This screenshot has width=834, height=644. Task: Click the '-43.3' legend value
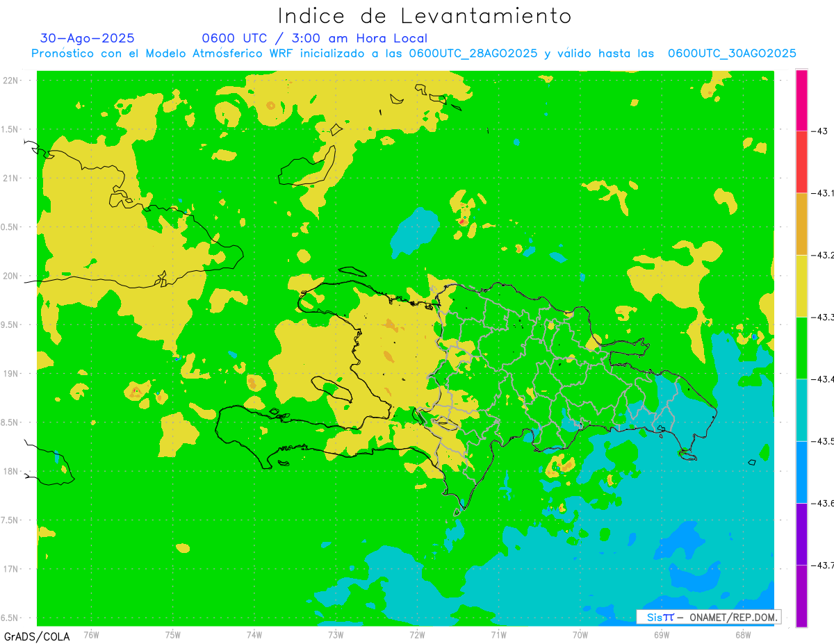[822, 317]
